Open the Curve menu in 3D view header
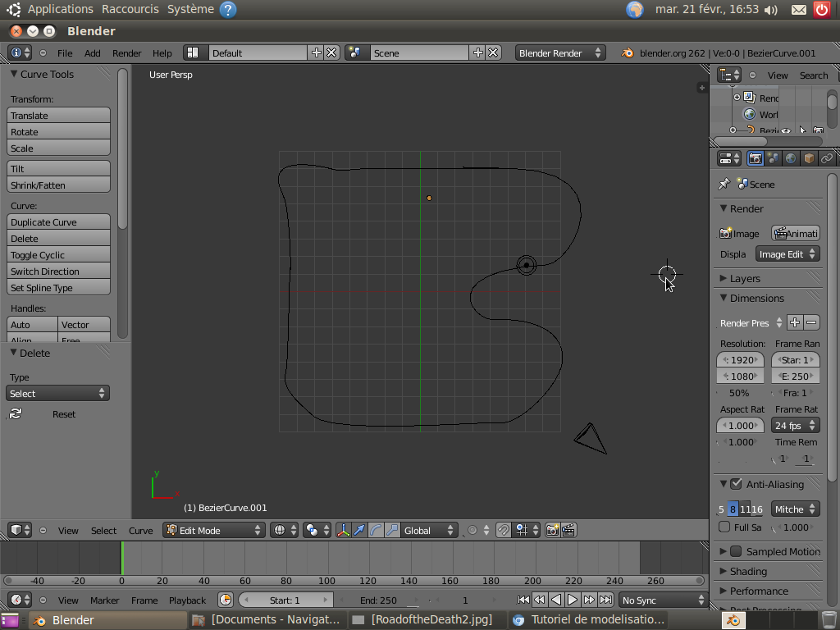The width and height of the screenshot is (840, 630). coord(140,531)
